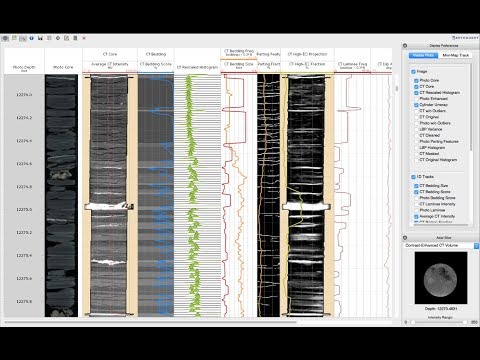
Task: Enable the CT Original Histogram checkbox
Action: (x=416, y=160)
